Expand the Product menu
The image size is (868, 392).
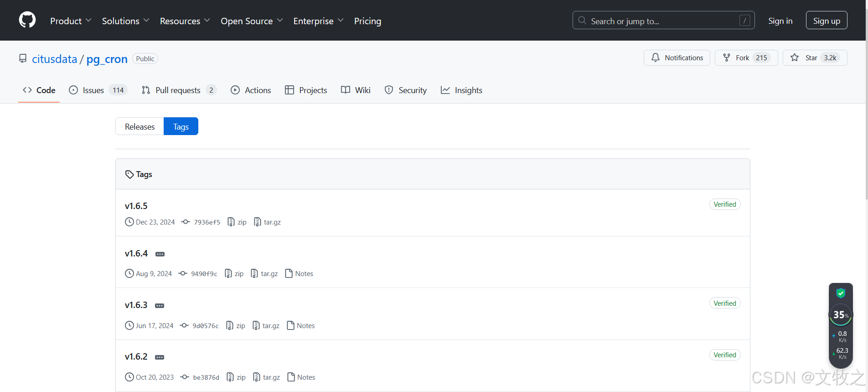click(71, 21)
